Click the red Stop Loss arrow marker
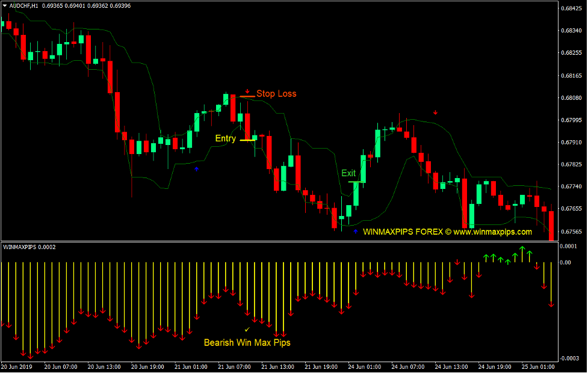Image resolution: width=588 pixels, height=373 pixels. [247, 92]
